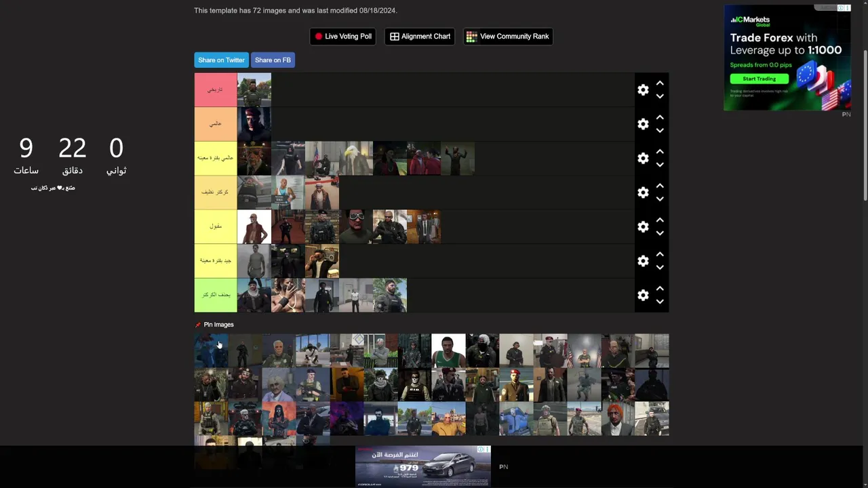Select two people in red hoodies image
Viewport: 868px width, 488px height.
(424, 158)
